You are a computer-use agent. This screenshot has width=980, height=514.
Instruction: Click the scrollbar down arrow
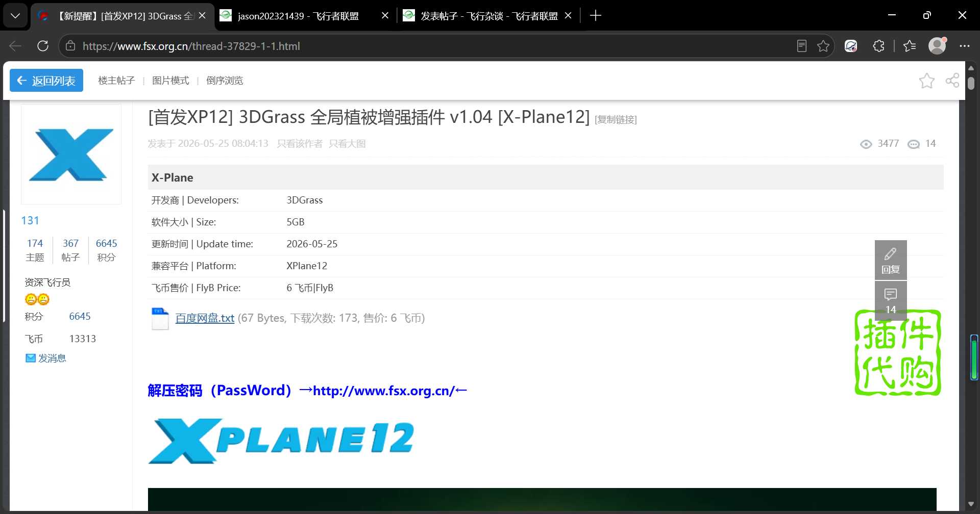click(x=971, y=504)
